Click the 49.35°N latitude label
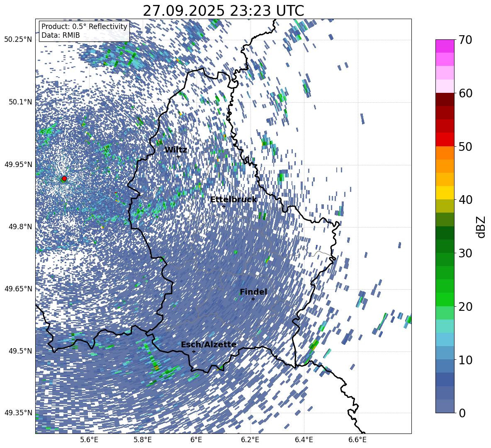Screen dimensions: 491x448 [18, 413]
